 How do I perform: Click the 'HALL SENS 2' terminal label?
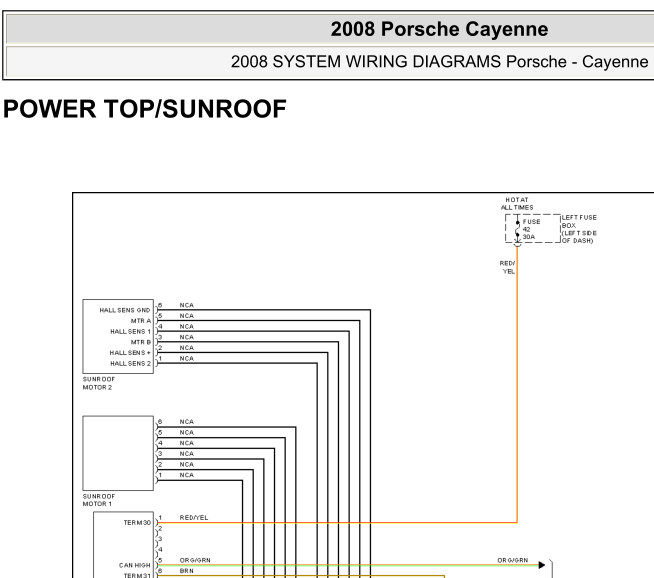[x=130, y=364]
